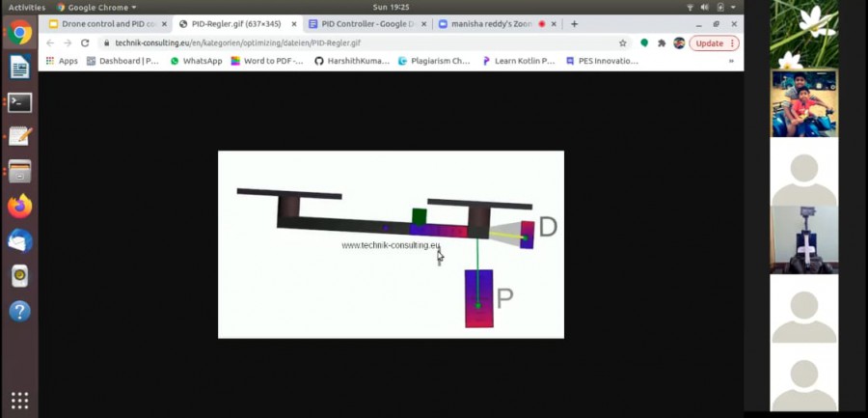Open the Chrome extensions puzzle icon
Screen dimensions: 868x418
(x=662, y=43)
